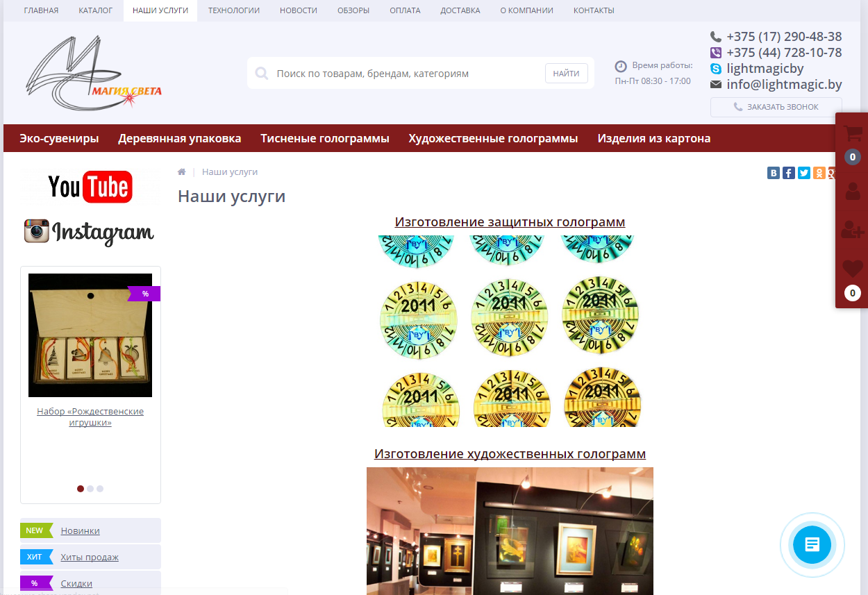Image resolution: width=868 pixels, height=595 pixels.
Task: Click the handset icon beside +375 (17) number
Action: click(x=716, y=37)
